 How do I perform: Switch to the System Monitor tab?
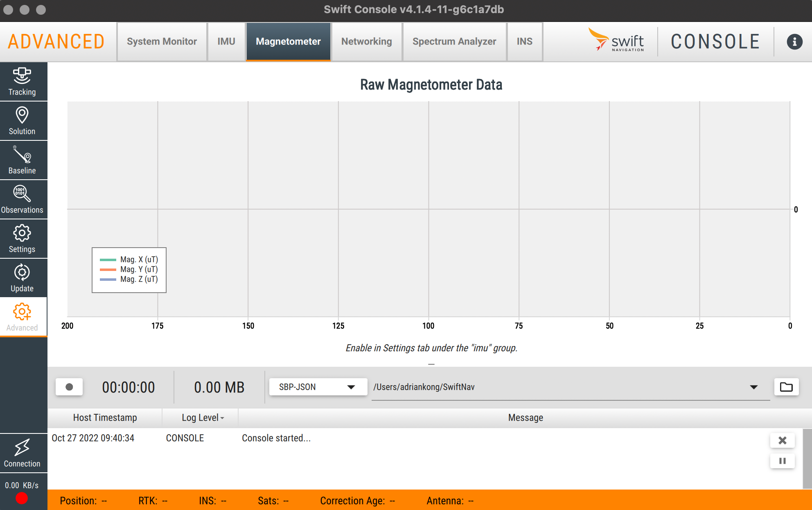[162, 42]
